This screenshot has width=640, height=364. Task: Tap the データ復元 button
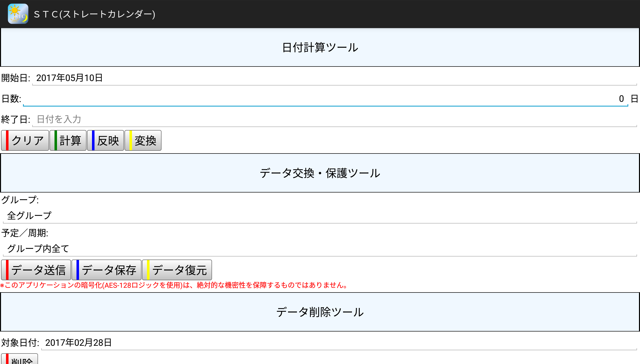coord(177,270)
